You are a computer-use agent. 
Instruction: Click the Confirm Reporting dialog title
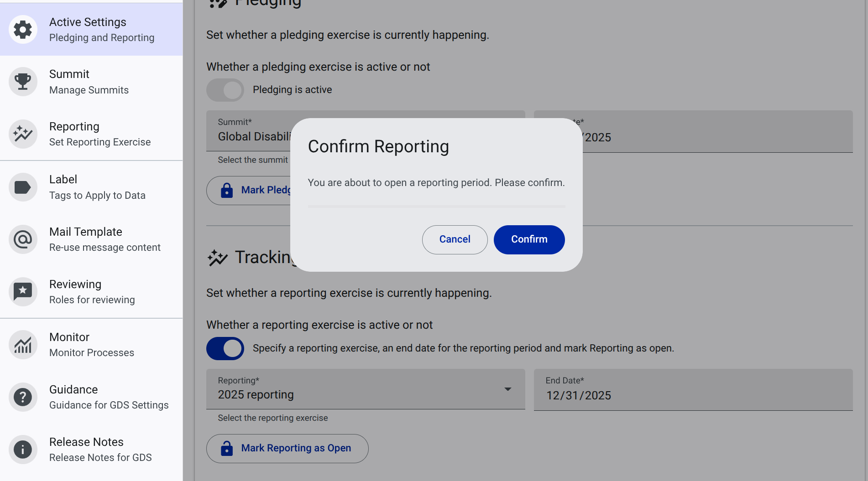click(x=378, y=147)
